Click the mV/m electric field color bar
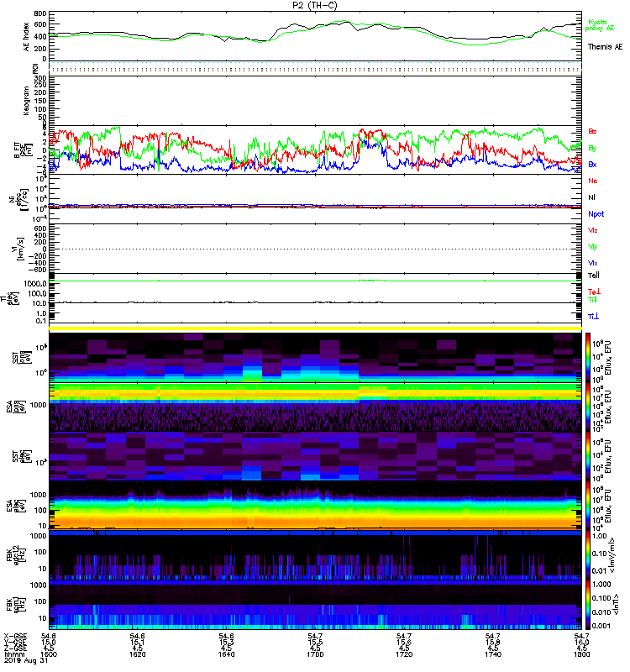Image resolution: width=630 pixels, height=672 pixels. [x=588, y=556]
